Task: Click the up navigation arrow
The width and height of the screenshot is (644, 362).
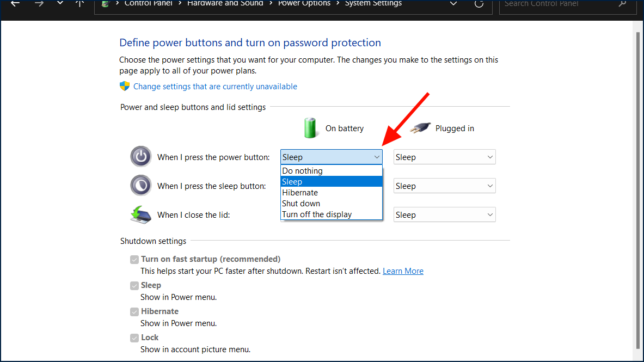Action: pyautogui.click(x=79, y=4)
